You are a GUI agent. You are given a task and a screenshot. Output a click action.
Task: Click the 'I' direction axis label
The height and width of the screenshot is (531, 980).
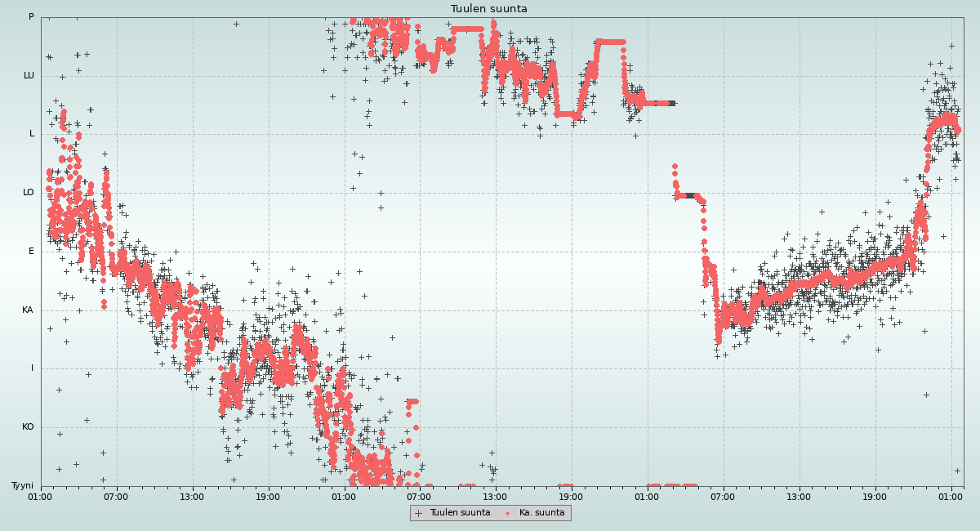(x=33, y=368)
